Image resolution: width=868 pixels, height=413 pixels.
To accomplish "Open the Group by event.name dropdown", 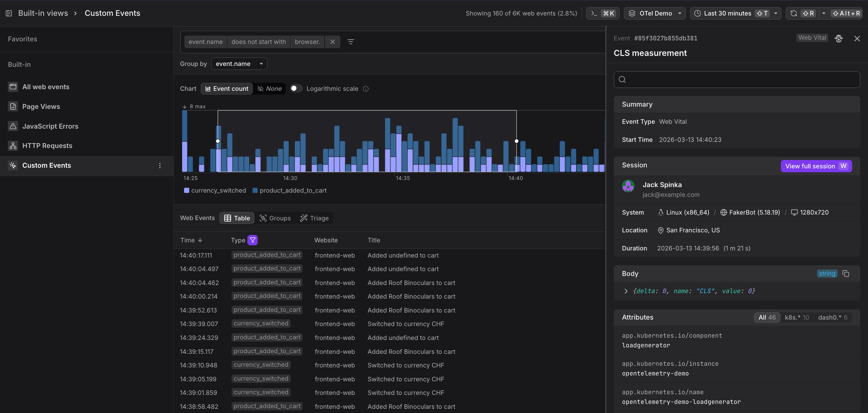I will coord(239,63).
